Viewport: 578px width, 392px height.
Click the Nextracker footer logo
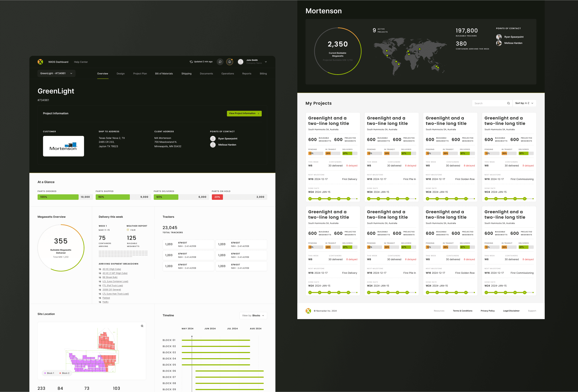click(308, 311)
